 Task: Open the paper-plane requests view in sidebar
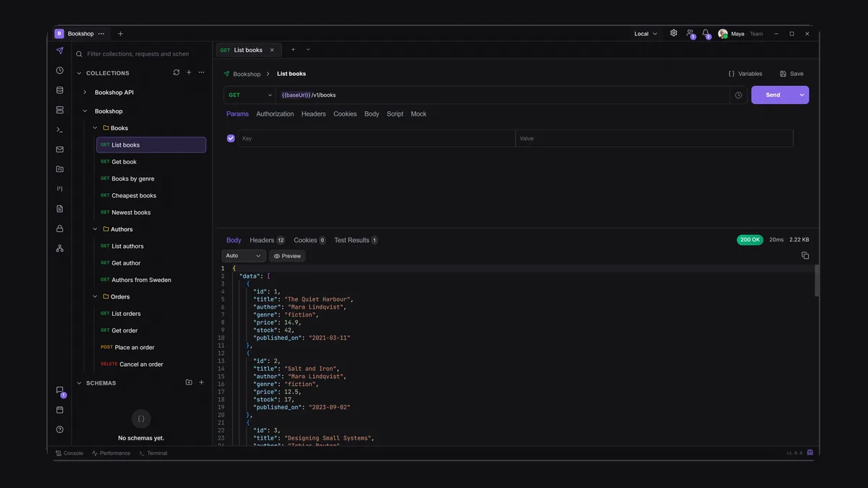click(59, 51)
